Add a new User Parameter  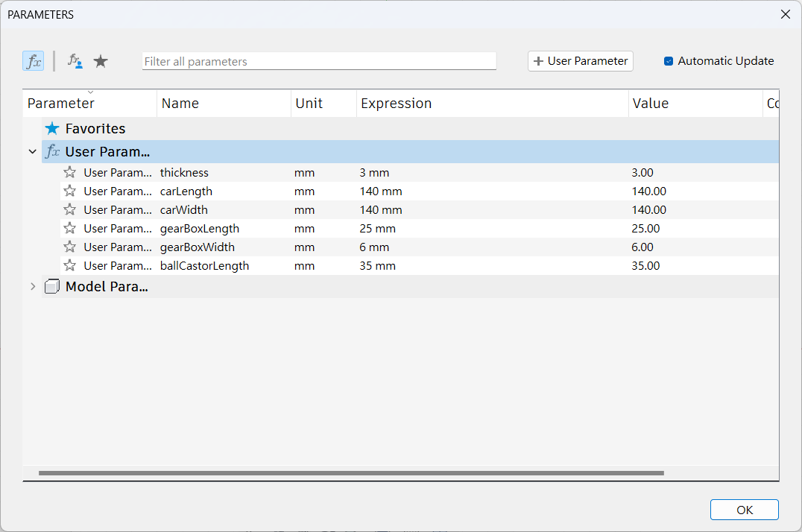tap(581, 61)
